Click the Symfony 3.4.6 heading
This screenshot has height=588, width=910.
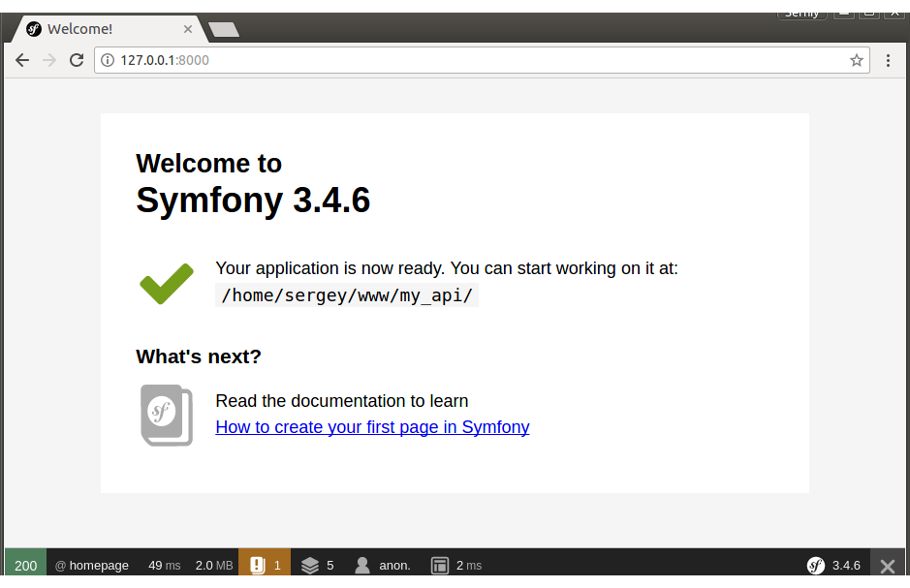coord(253,201)
